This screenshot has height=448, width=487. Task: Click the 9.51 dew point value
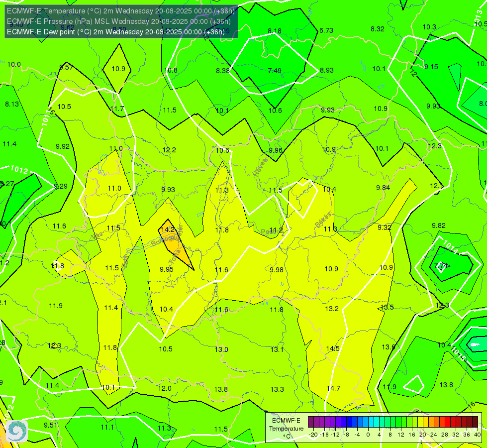(51, 425)
